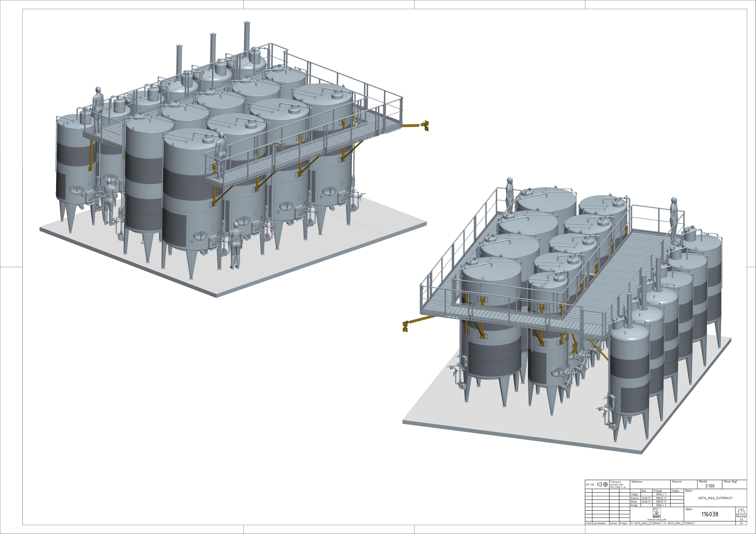Select the M: and R: model reference line
The height and width of the screenshot is (534, 756).
663,523
